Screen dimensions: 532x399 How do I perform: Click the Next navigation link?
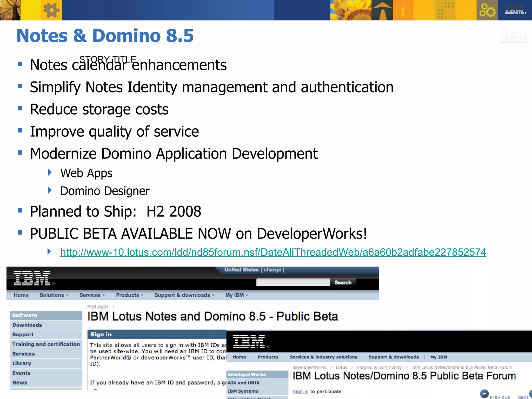[x=523, y=397]
